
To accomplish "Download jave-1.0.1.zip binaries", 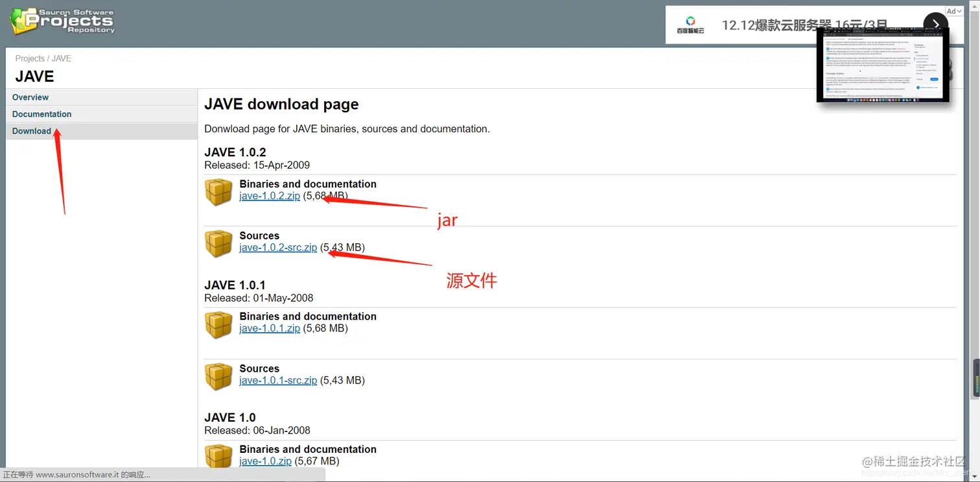I will 270,328.
